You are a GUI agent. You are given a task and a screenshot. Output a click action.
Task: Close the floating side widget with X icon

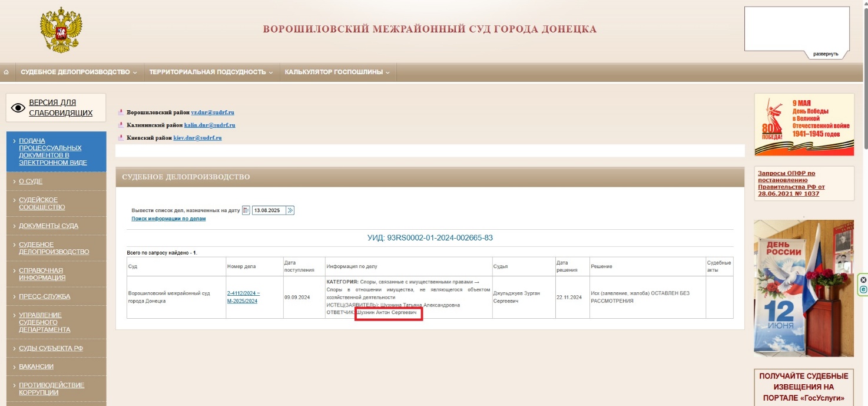point(863,280)
